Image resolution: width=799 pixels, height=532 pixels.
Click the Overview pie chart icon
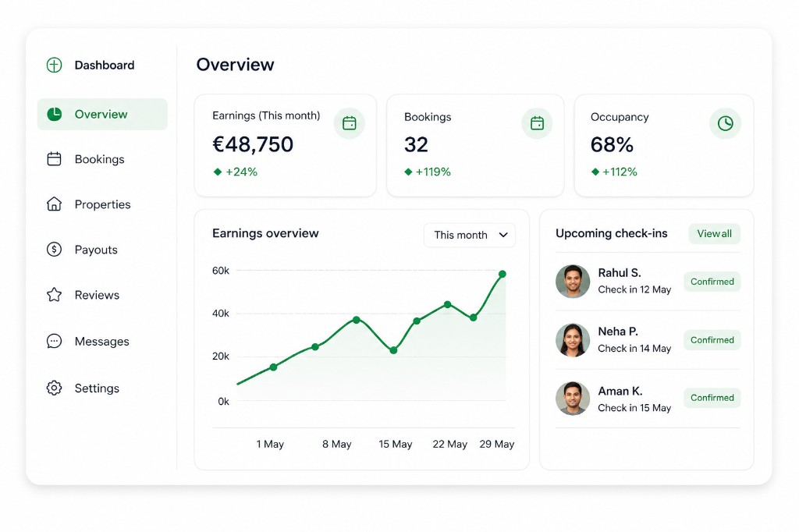point(54,114)
